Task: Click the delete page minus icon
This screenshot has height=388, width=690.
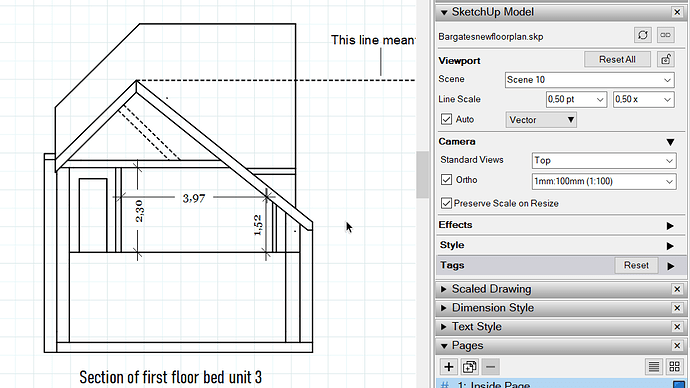Action: pos(491,366)
